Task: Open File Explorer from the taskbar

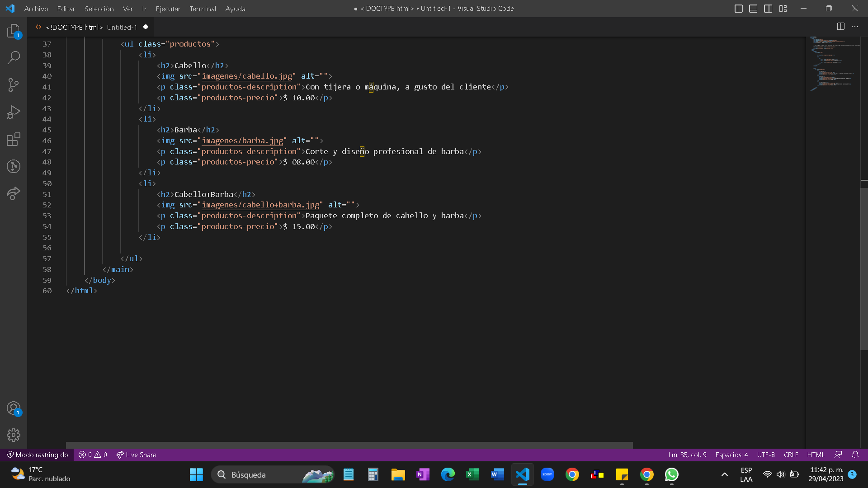Action: tap(398, 474)
